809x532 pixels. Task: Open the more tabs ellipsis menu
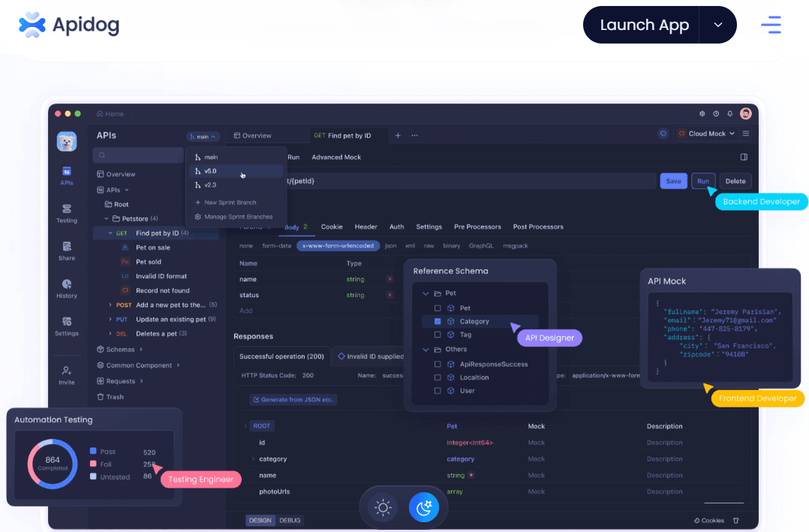(x=415, y=135)
